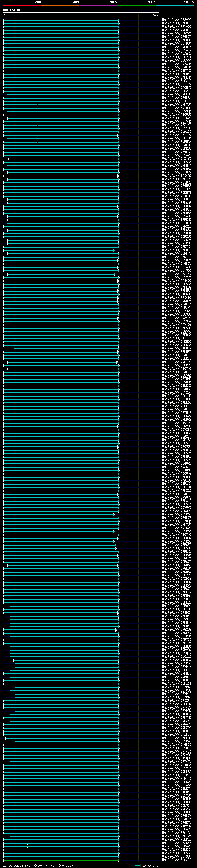
Task: Open hit UniRef100_Q9SBT1
Action: [176, 30]
